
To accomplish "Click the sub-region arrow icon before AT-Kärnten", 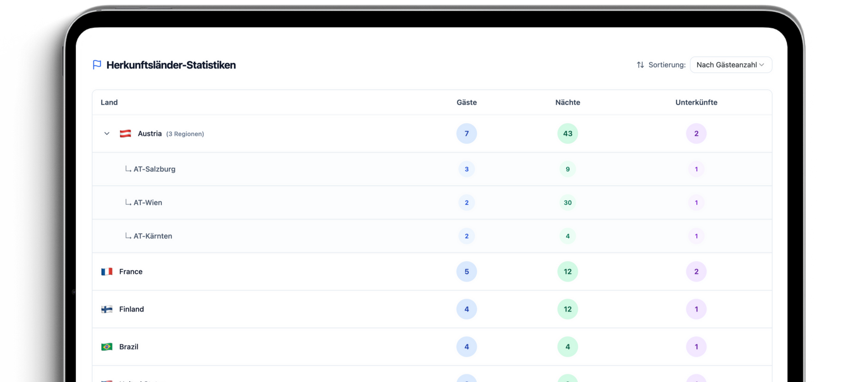I will point(128,236).
